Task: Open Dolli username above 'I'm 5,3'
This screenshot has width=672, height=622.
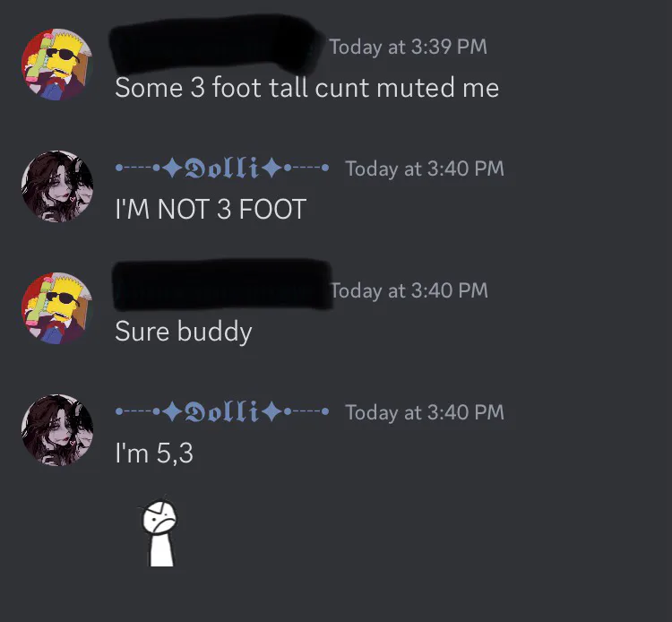Action: (x=222, y=412)
